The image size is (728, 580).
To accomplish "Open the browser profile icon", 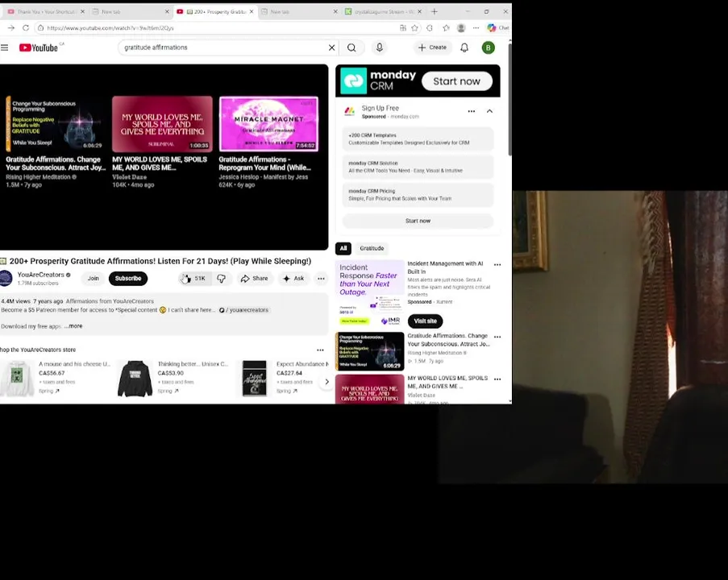I will click(x=461, y=28).
